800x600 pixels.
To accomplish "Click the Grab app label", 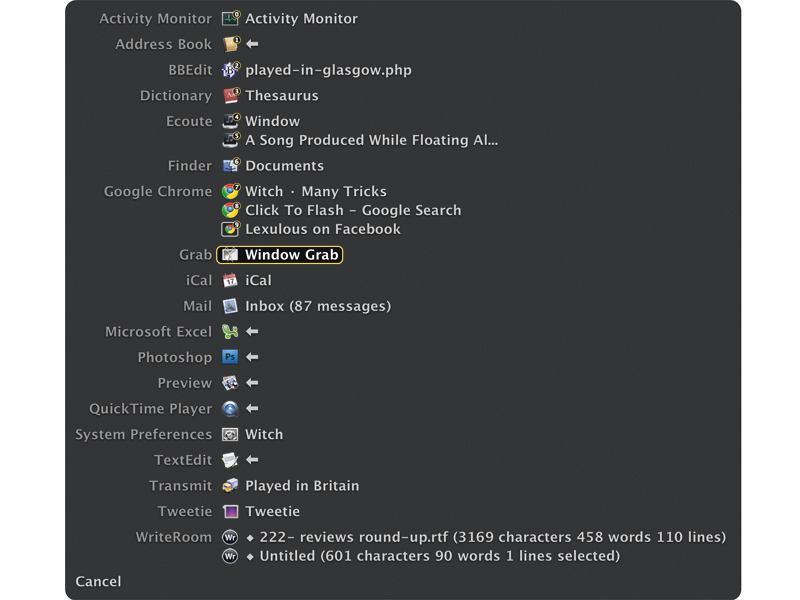I will [195, 255].
